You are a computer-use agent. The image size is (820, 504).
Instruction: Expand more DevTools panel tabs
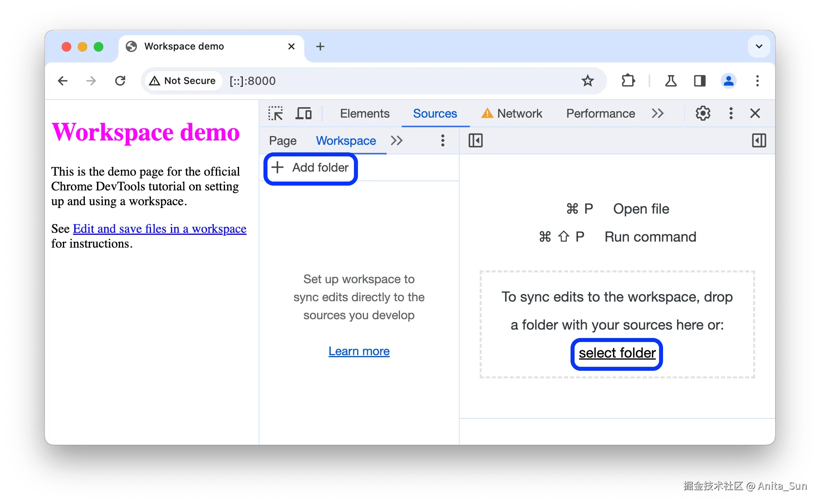coord(657,114)
